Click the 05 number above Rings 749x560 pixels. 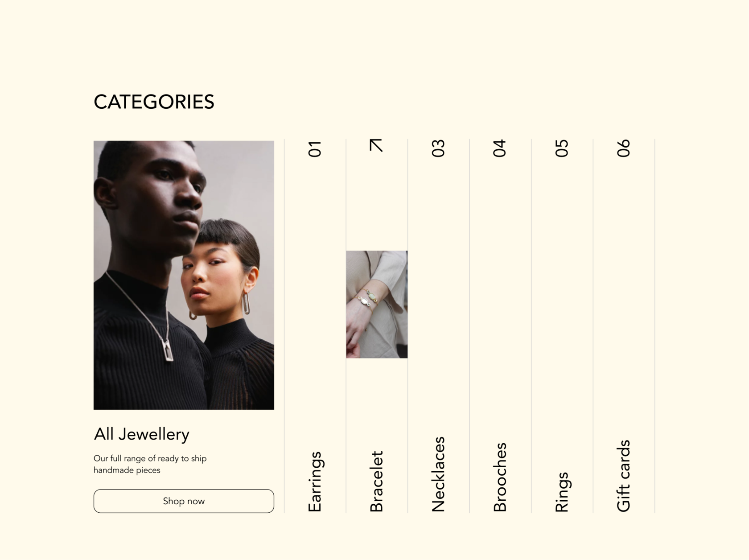tap(562, 148)
